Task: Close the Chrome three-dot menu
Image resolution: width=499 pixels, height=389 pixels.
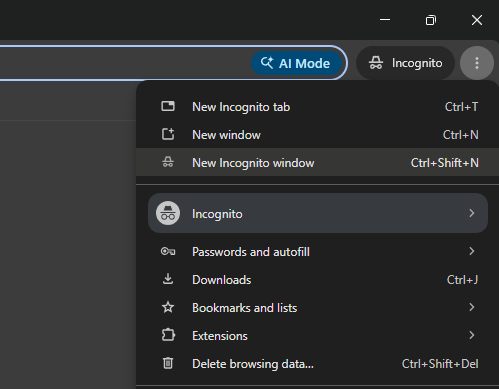Action: (477, 63)
